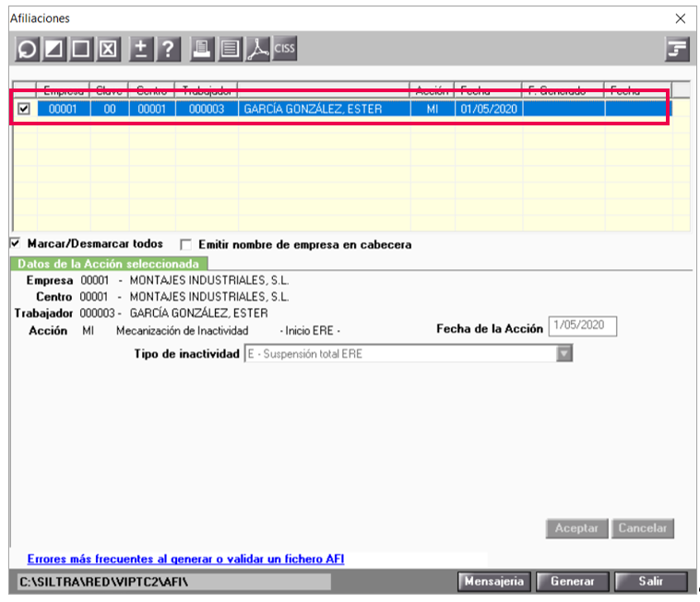Click the Cancelar button
This screenshot has width=700, height=602.
point(643,528)
